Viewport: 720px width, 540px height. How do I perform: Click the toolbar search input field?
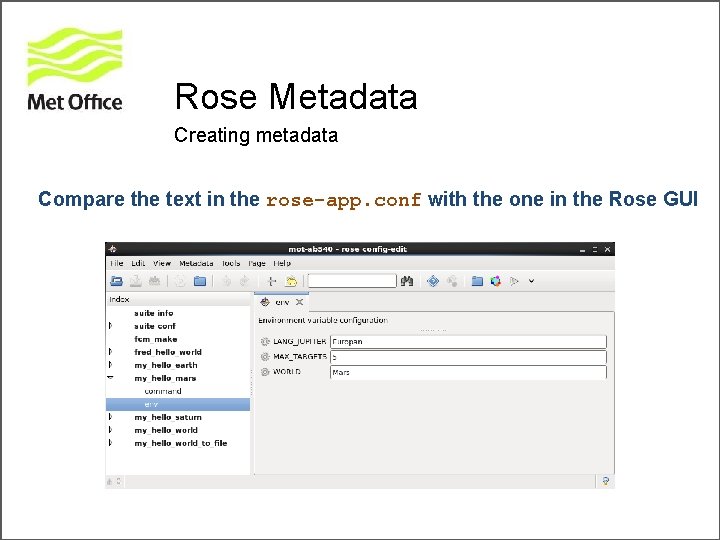click(x=352, y=281)
